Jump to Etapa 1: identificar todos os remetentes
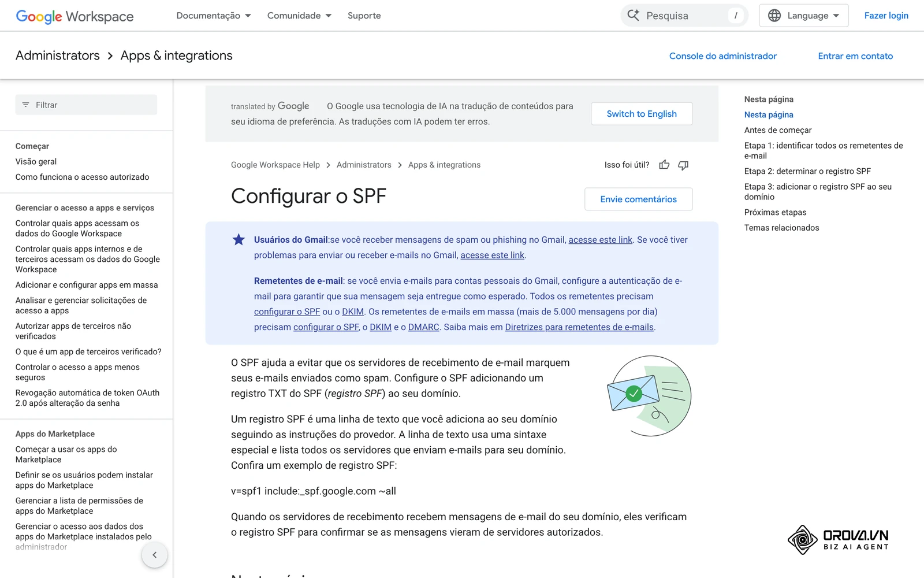This screenshot has height=578, width=924. click(x=824, y=151)
